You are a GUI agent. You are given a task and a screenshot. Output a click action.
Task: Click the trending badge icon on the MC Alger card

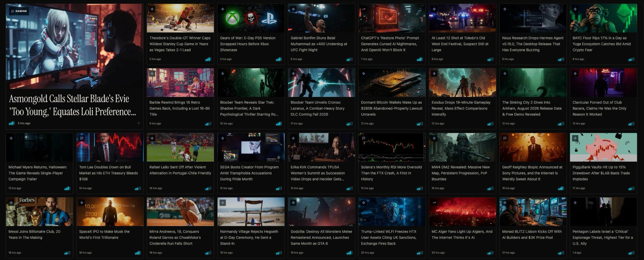pos(434,203)
